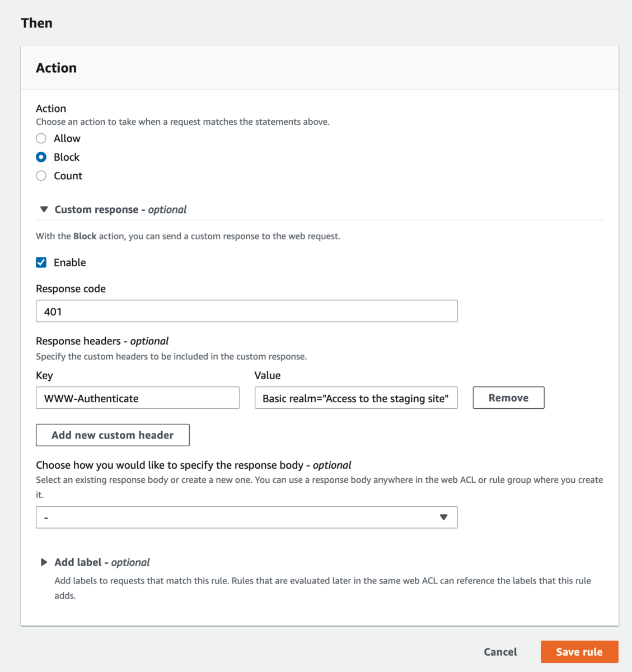Remove the WWW-Authenticate header
This screenshot has height=672, width=632.
pos(508,398)
